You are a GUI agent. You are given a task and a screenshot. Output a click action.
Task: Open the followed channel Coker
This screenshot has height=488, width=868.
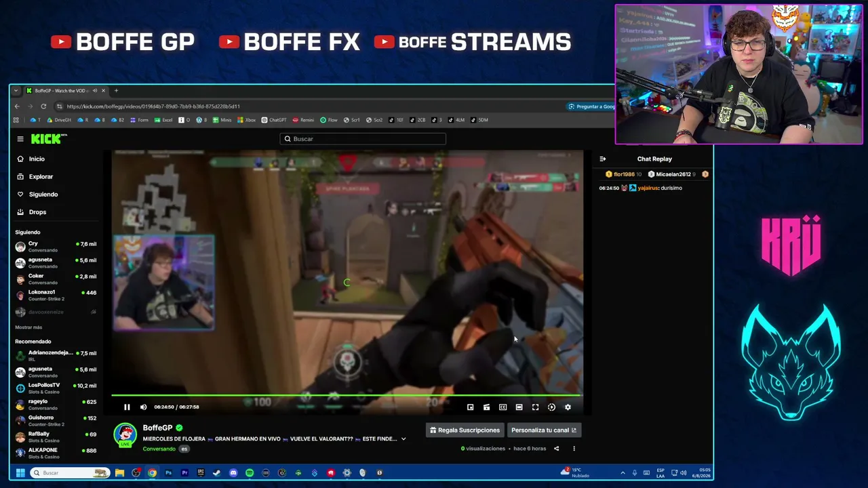click(x=56, y=279)
